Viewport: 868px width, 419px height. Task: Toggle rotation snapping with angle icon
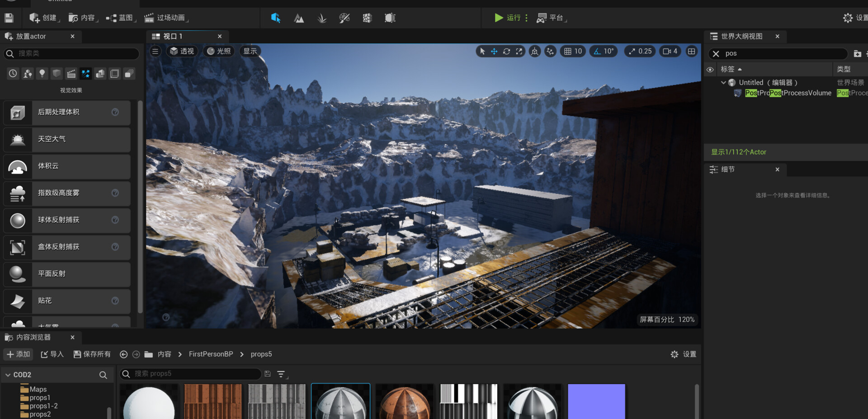pos(597,51)
